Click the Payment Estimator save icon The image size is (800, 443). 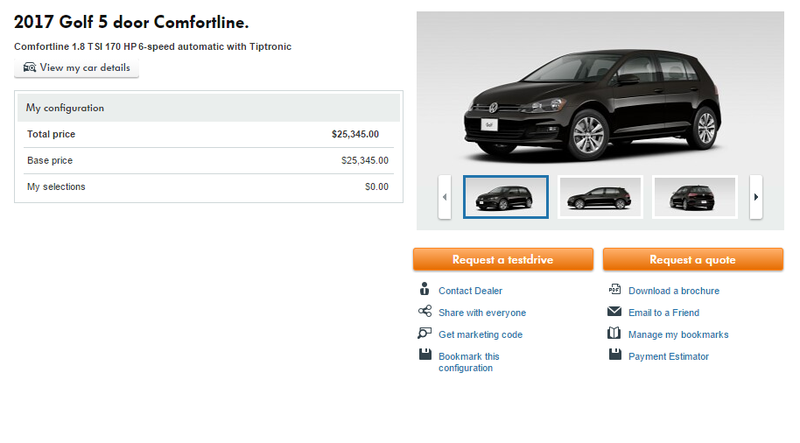(x=615, y=354)
